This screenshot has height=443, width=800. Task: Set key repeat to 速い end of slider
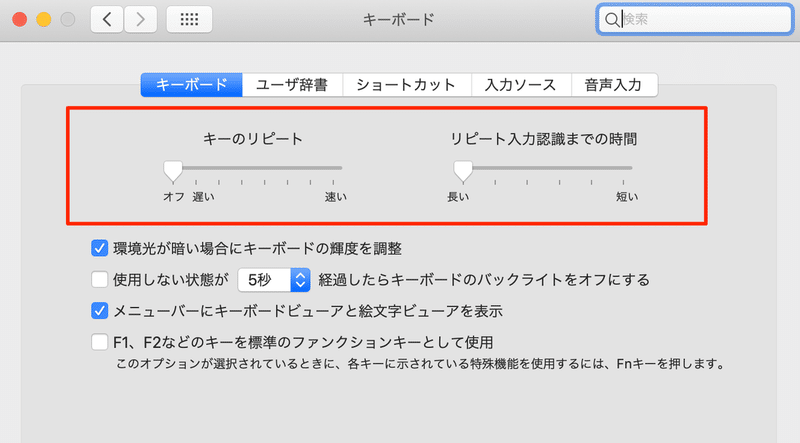click(x=333, y=168)
